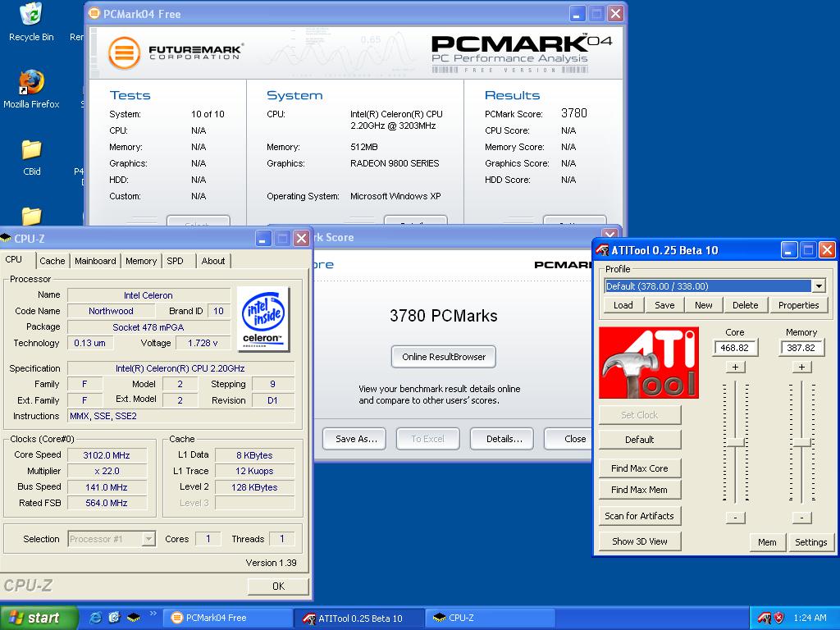The image size is (840, 630).
Task: Click Find Max Mem in ATITool
Action: [x=640, y=490]
